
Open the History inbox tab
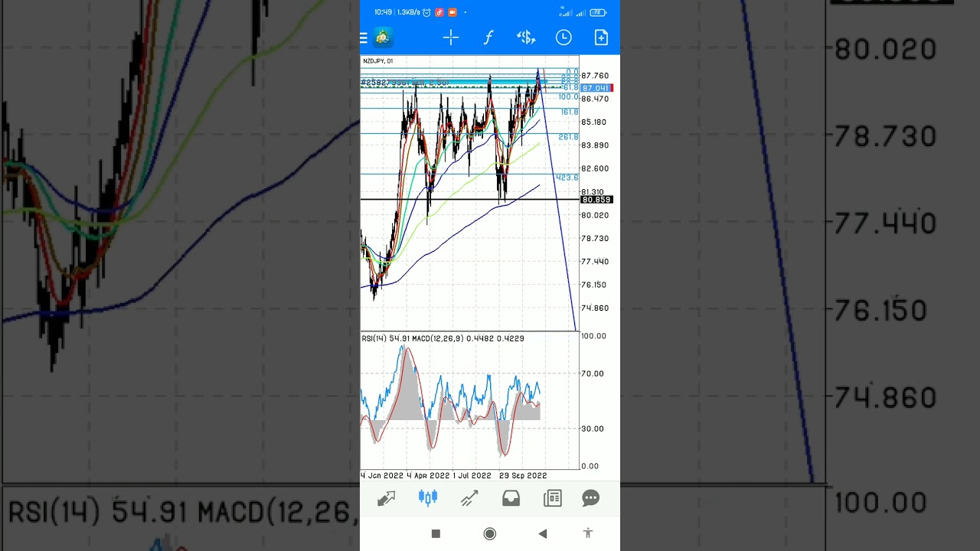[511, 499]
